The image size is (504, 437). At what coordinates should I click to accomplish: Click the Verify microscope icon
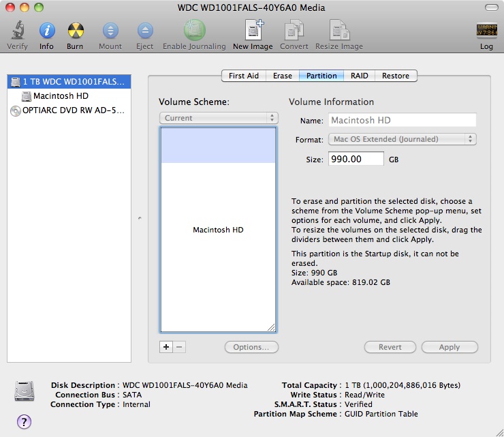(x=17, y=31)
